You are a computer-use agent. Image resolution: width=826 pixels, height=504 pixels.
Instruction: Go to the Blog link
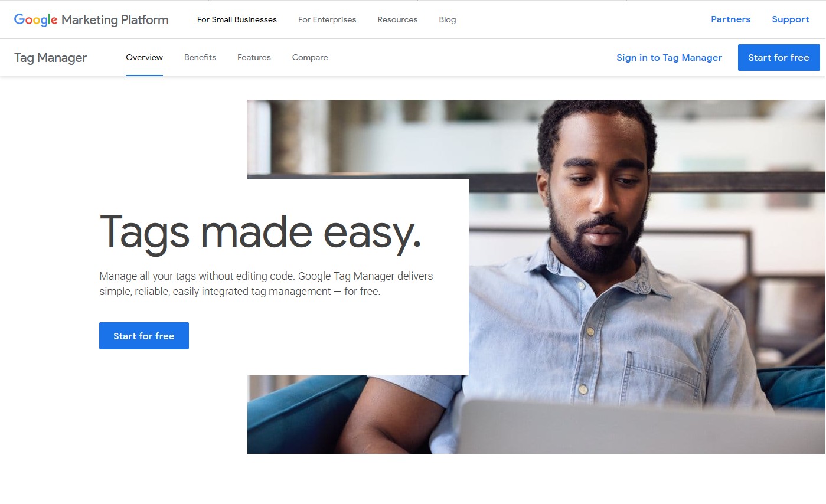click(448, 19)
